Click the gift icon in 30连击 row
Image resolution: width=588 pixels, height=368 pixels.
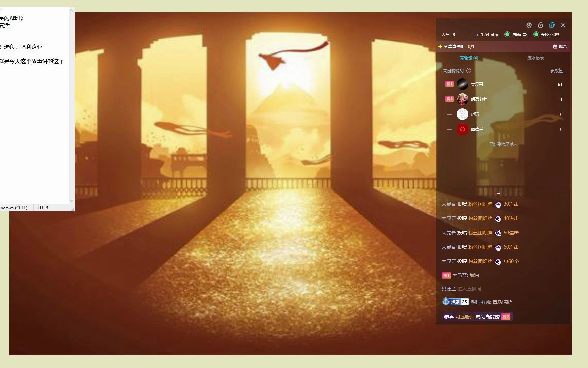[x=498, y=204]
